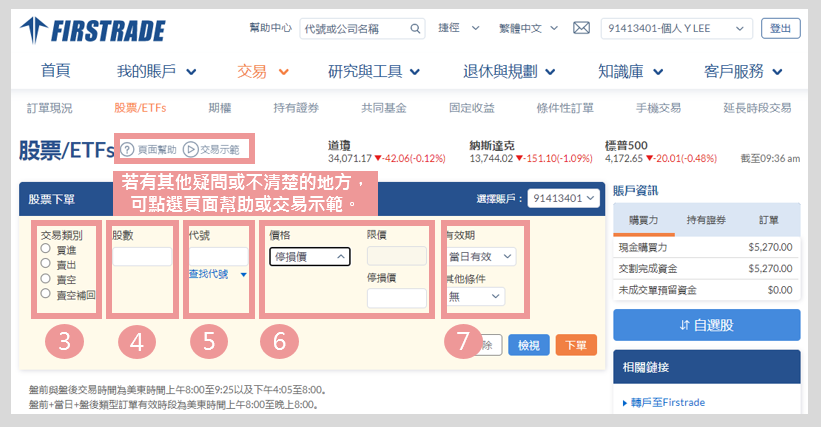Select the 賣出 radio button
Image resolution: width=821 pixels, height=427 pixels.
coord(46,263)
